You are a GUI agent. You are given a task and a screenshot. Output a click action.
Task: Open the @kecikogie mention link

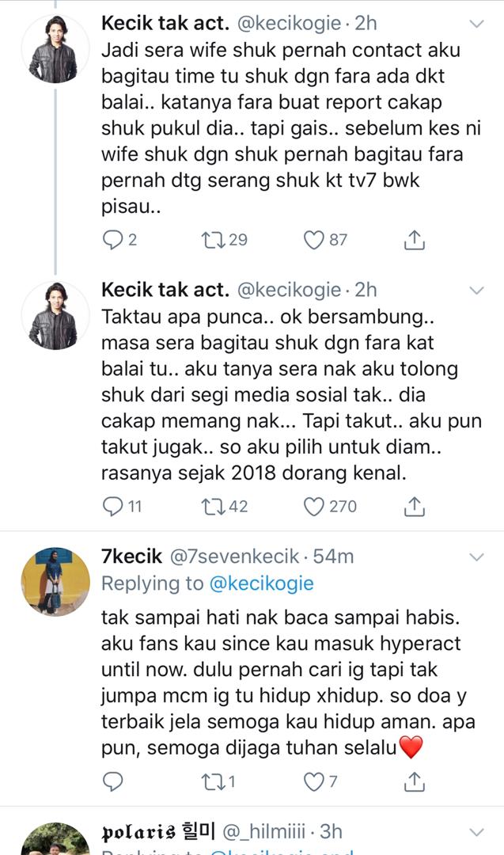[x=261, y=584]
